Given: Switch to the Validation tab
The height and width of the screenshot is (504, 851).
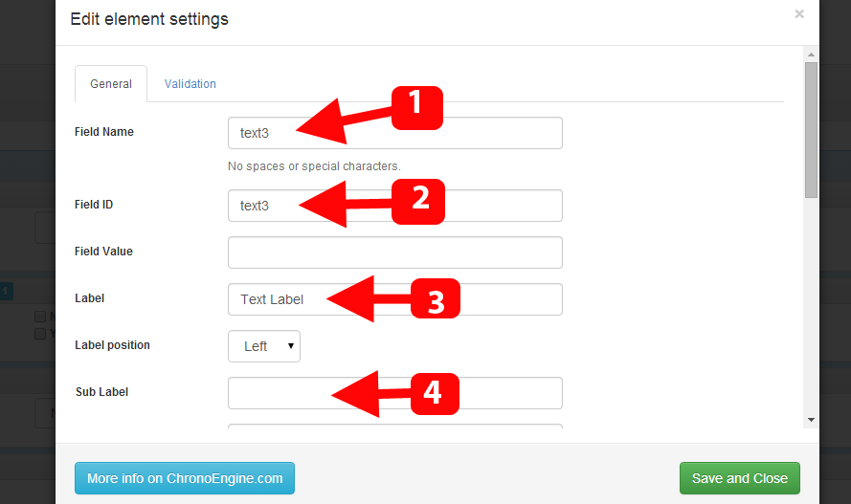Looking at the screenshot, I should click(x=190, y=84).
